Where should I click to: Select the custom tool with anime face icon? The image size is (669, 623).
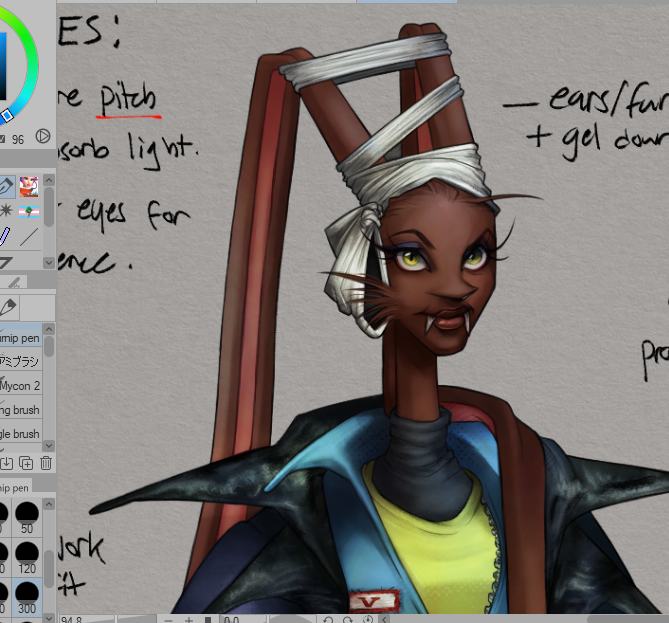point(29,186)
